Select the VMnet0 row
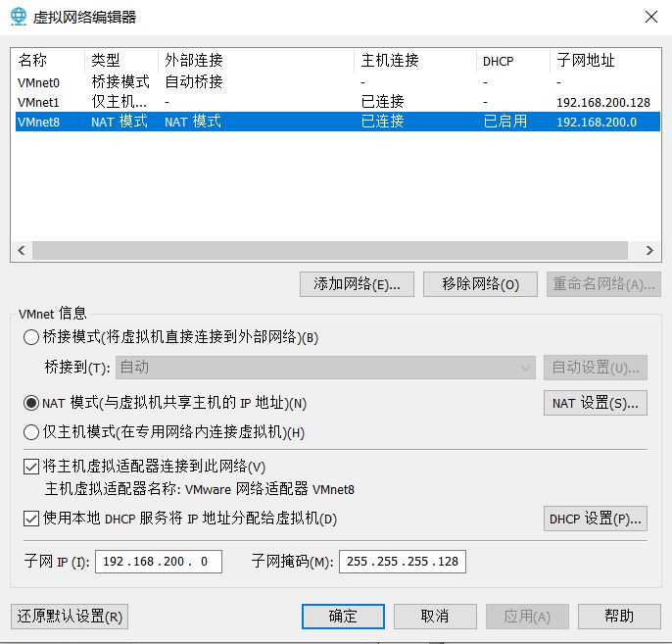The image size is (672, 644). click(x=338, y=82)
